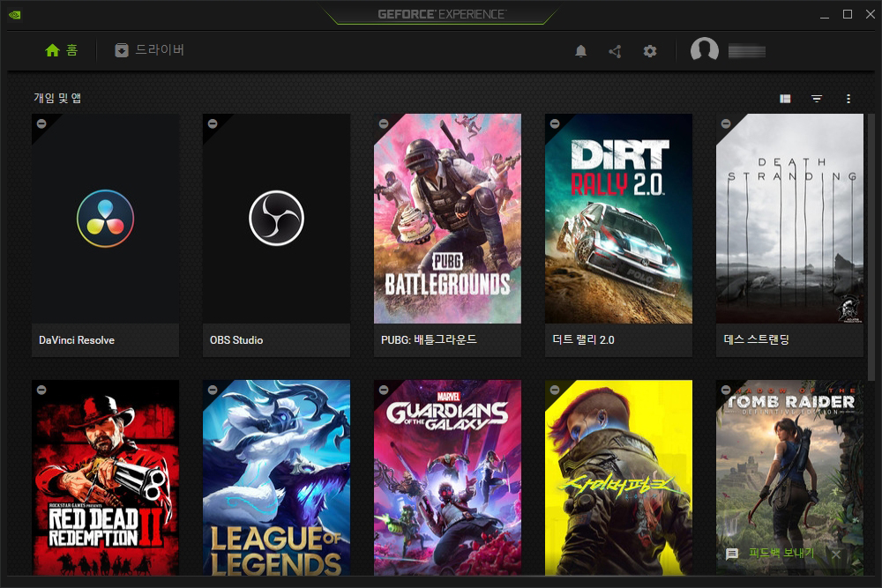Open the filter games icon
This screenshot has height=588, width=882.
tap(817, 99)
